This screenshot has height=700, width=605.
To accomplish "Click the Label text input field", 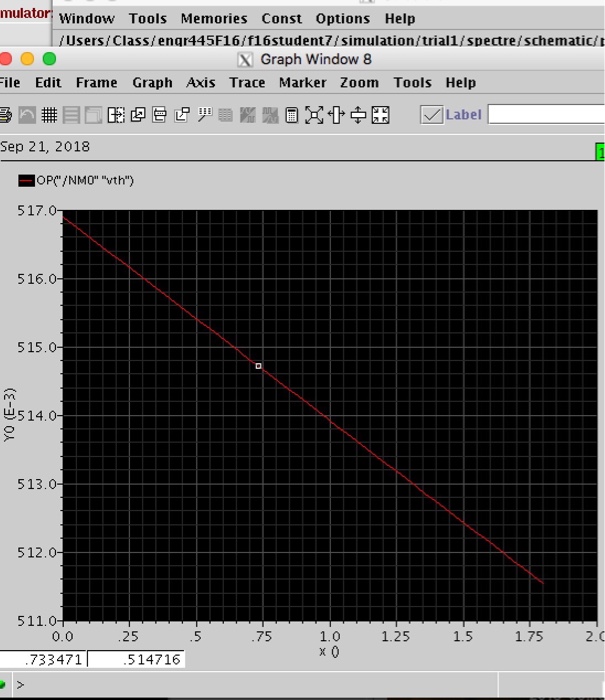I will pos(547,115).
